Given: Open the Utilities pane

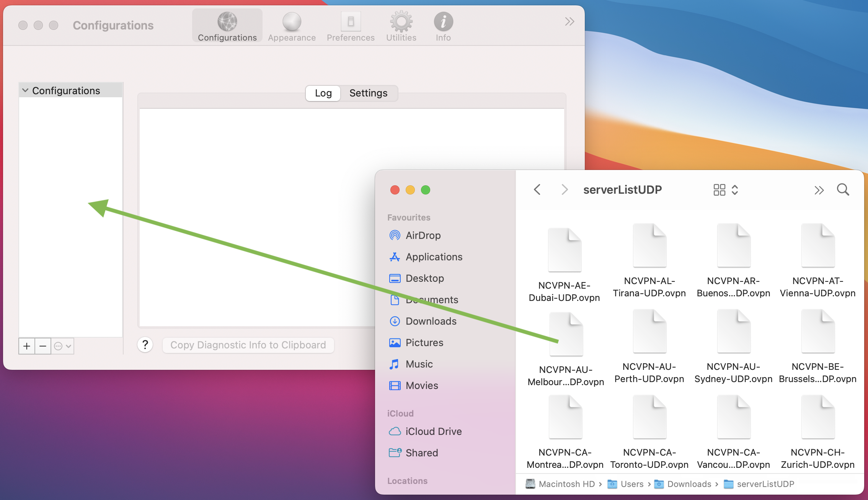Looking at the screenshot, I should 401,25.
